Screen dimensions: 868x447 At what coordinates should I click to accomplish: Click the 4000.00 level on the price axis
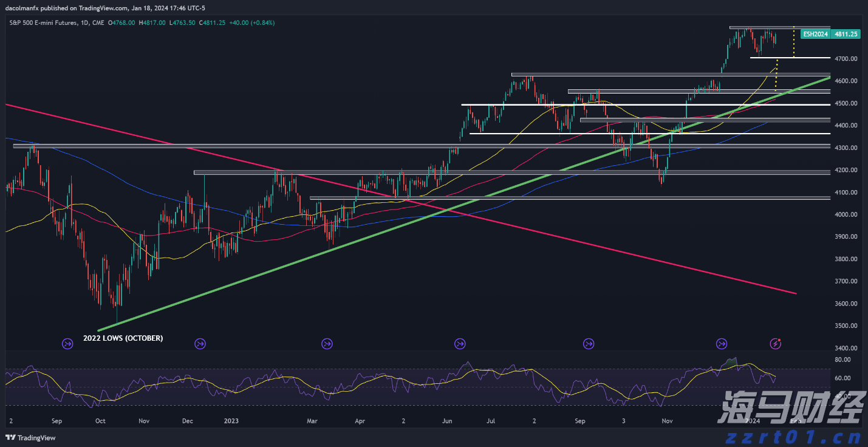click(x=845, y=214)
